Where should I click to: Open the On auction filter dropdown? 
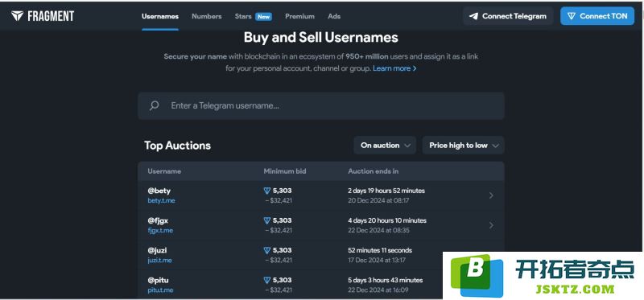[x=385, y=146]
